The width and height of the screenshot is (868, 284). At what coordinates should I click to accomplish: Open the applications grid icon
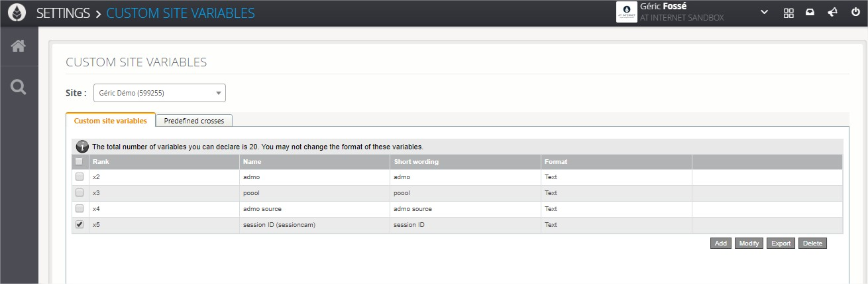pyautogui.click(x=788, y=13)
